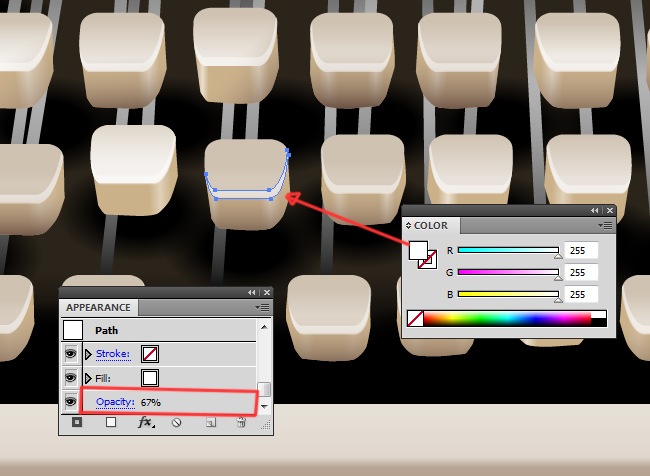The height and width of the screenshot is (476, 650).
Task: Click the Fill box in Color panel
Action: click(418, 250)
